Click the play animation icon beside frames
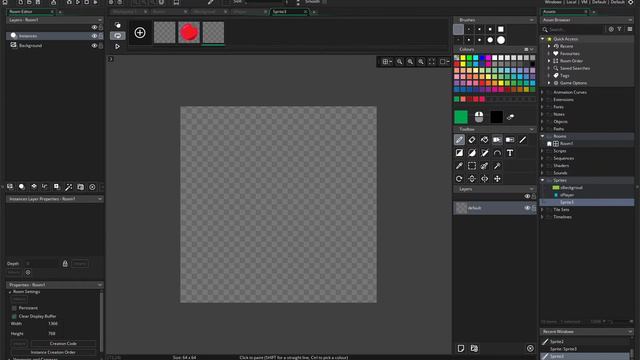Viewport: 640px width, 360px height. (118, 47)
